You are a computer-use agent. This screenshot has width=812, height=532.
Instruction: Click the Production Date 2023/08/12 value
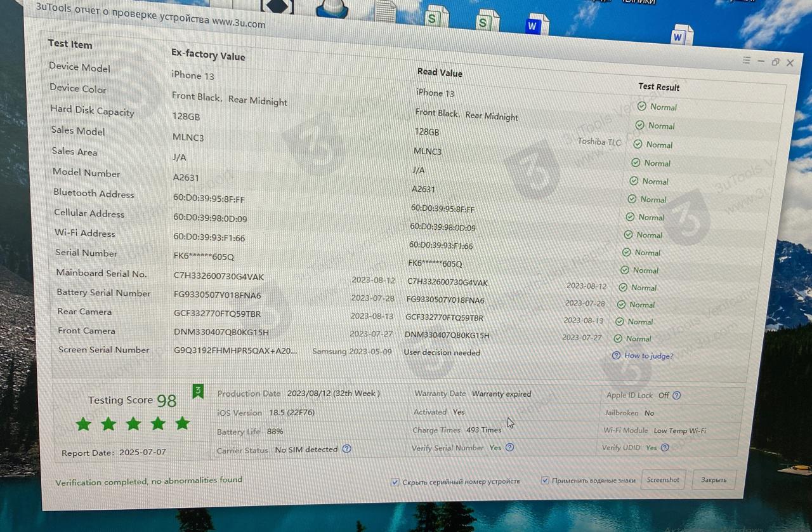334,394
